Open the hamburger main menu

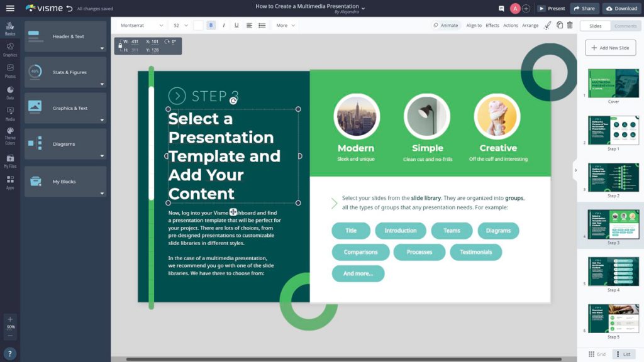click(10, 9)
